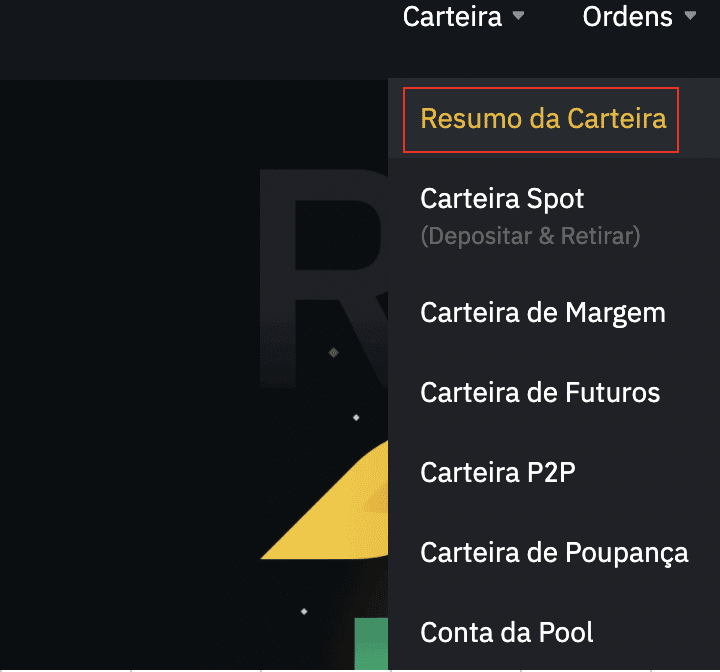Click the arrow beside Carteira
Screen dimensions: 720x672
click(518, 16)
